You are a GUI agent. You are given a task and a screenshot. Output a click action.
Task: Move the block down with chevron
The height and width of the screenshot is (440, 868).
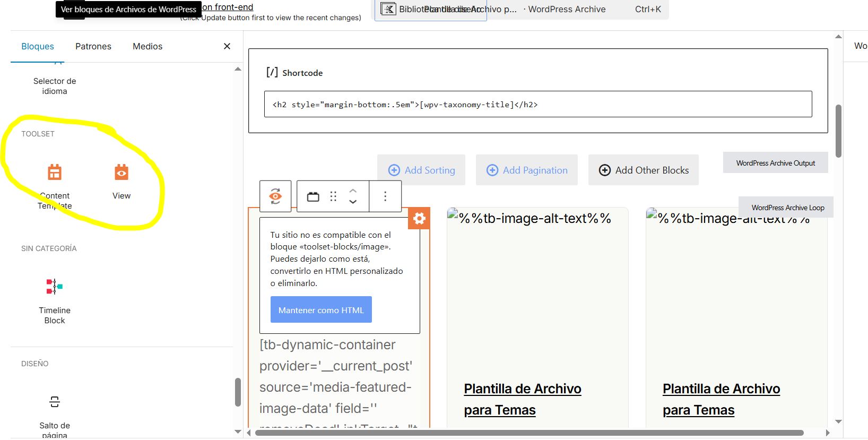tap(353, 202)
